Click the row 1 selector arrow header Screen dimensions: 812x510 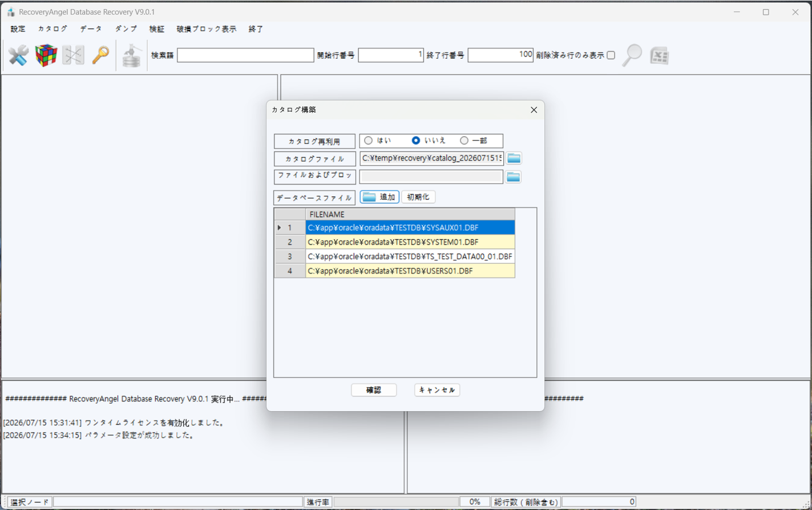(290, 228)
